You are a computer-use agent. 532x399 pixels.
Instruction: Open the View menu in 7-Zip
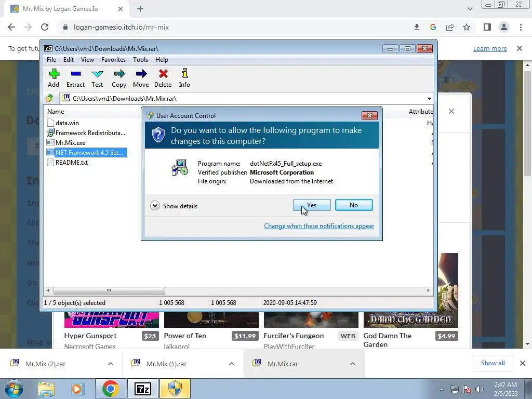pos(87,60)
